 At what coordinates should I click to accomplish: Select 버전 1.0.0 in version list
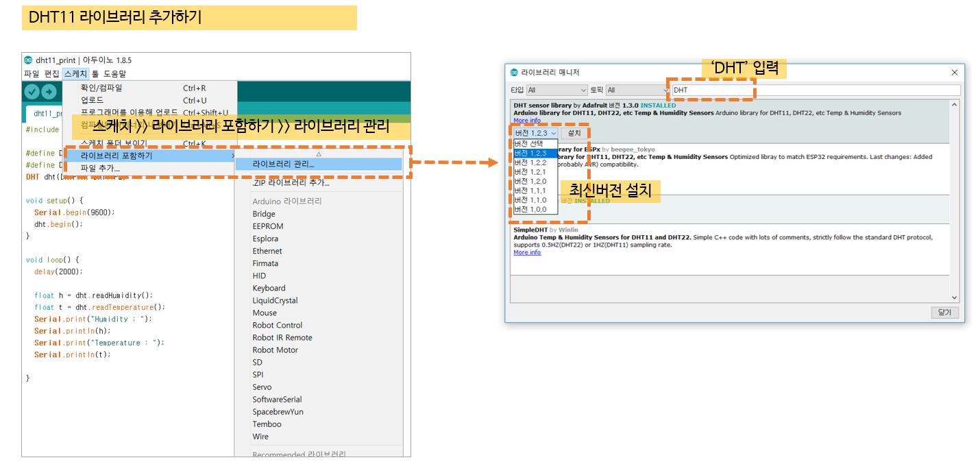pyautogui.click(x=535, y=209)
